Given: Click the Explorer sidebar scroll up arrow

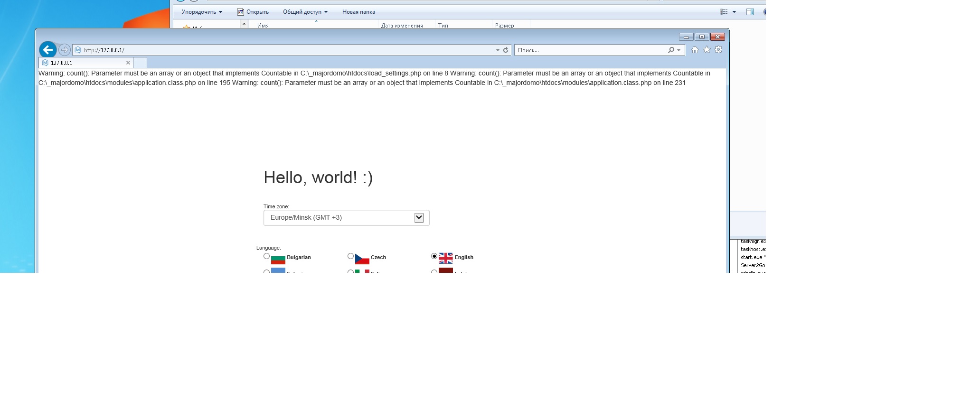Looking at the screenshot, I should 244,24.
